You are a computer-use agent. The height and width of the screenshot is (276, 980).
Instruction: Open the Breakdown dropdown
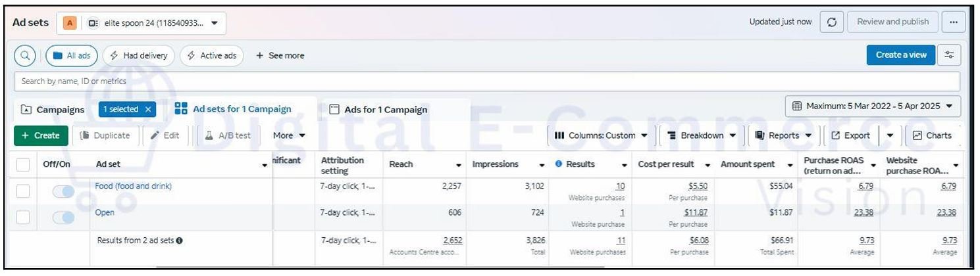pyautogui.click(x=702, y=135)
